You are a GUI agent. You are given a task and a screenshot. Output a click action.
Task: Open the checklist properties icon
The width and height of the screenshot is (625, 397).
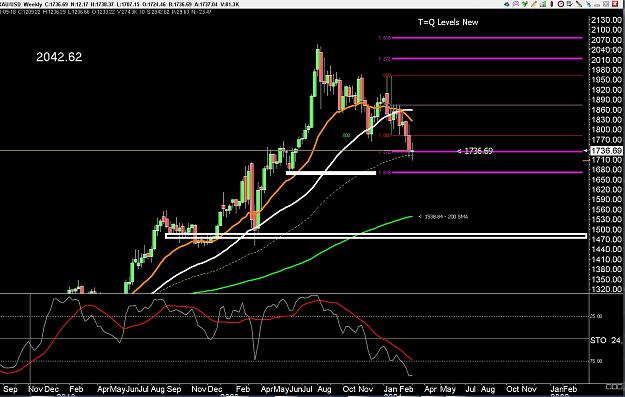point(570,4)
